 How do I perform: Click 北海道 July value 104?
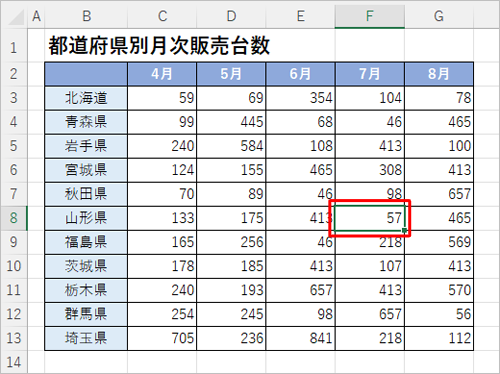[370, 98]
